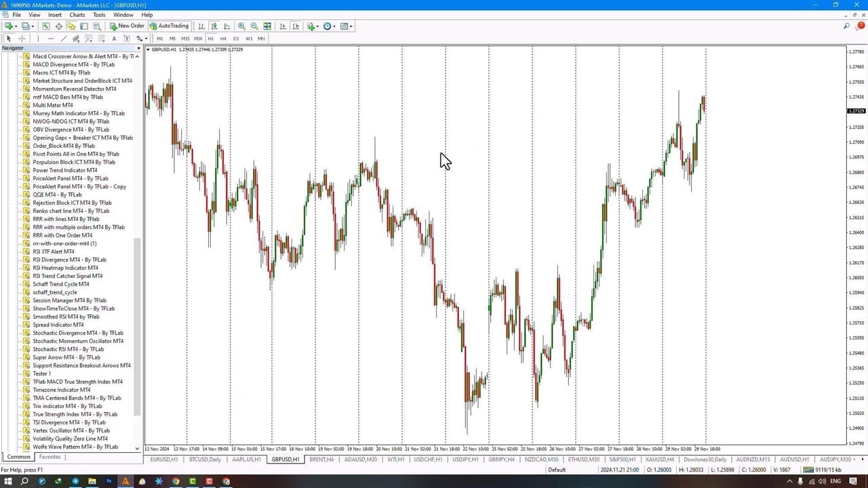Switch chart to candlestick style icon
This screenshot has height=488, width=868.
click(x=214, y=26)
